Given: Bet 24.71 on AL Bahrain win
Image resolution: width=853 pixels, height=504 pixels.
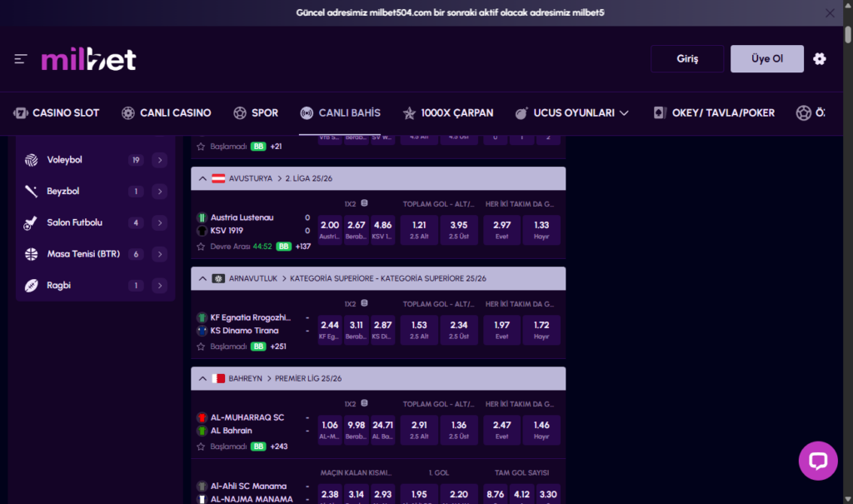Looking at the screenshot, I should (382, 430).
